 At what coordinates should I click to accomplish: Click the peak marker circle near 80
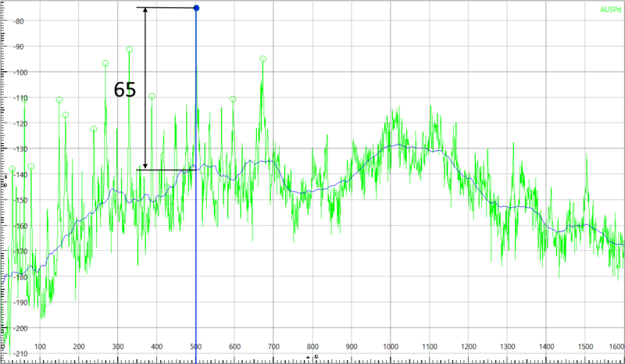(x=31, y=166)
